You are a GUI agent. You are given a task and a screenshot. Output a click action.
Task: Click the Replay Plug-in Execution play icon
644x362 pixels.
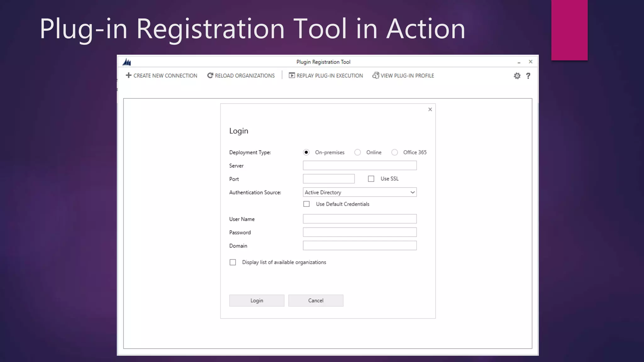pyautogui.click(x=292, y=75)
